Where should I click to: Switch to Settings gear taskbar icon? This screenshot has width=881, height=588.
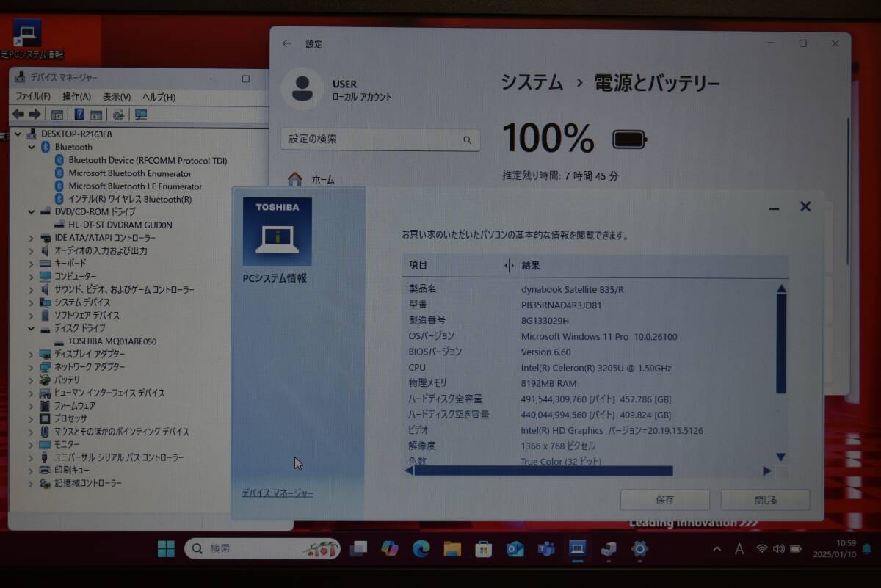click(639, 548)
